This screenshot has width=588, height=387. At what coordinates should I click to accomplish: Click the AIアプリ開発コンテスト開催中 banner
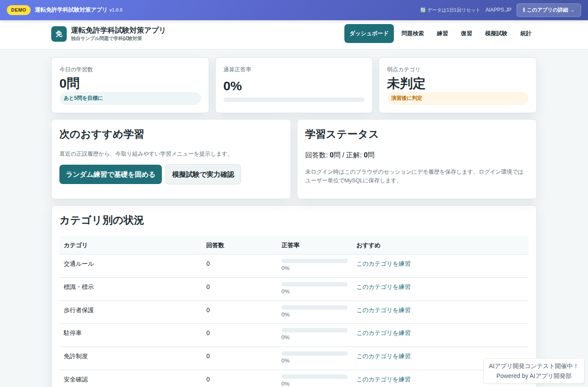[534, 371]
